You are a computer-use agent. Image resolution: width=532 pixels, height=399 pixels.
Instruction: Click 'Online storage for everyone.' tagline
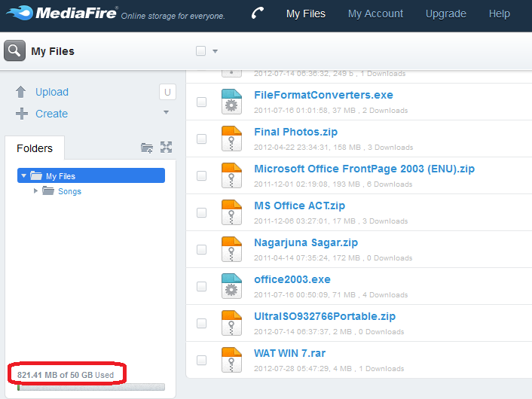click(x=173, y=16)
